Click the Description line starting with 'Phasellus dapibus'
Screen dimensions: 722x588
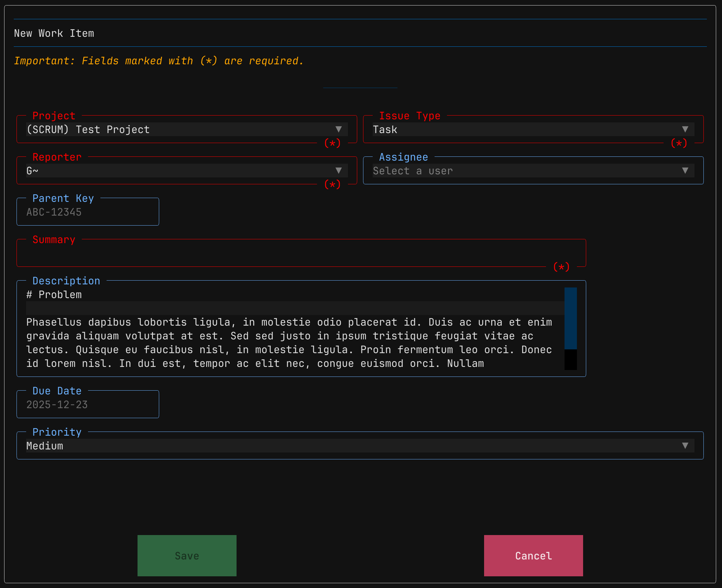(289, 322)
